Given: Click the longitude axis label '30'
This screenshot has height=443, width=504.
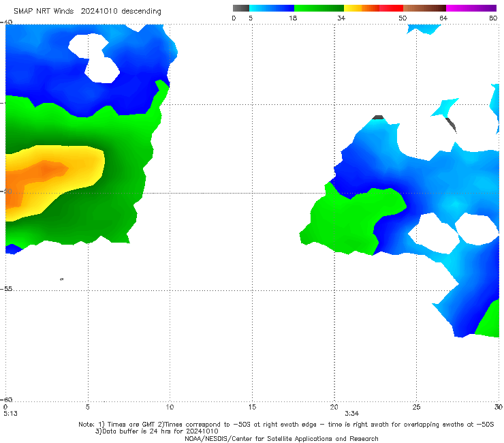Looking at the screenshot, I should 499,407.
